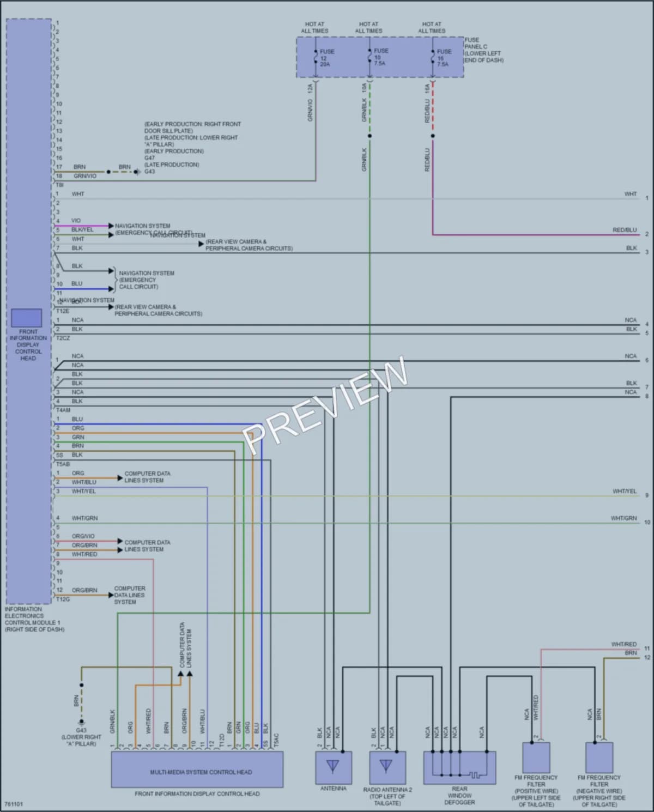Click the MULTI-MEDIA SYSTEM CONTROL HEAD component box
The image size is (654, 812).
(x=197, y=769)
